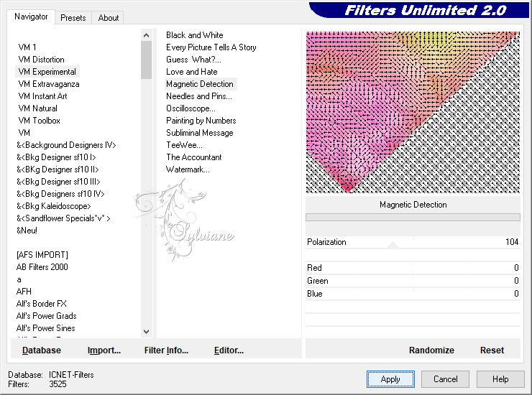Reset the filter settings
The width and height of the screenshot is (532, 395).
492,350
